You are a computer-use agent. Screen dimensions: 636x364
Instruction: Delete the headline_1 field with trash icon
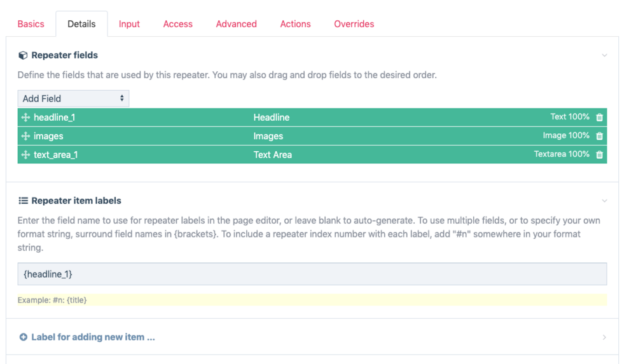[599, 118]
